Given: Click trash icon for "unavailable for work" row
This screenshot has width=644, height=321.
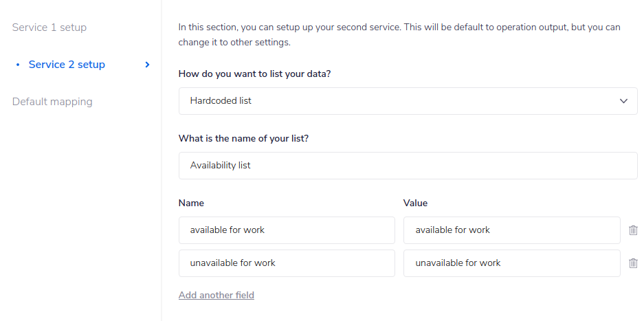Looking at the screenshot, I should click(x=633, y=263).
